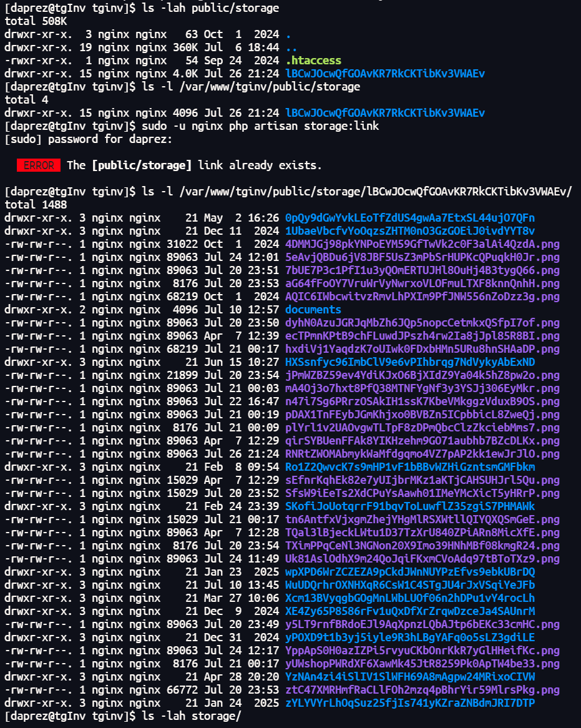The width and height of the screenshot is (581, 728).
Task: Click directory 0pQy9dGwYvkLEoTfZdUS4gwAa7EtxSL44ujO7QFn
Action: click(x=410, y=218)
